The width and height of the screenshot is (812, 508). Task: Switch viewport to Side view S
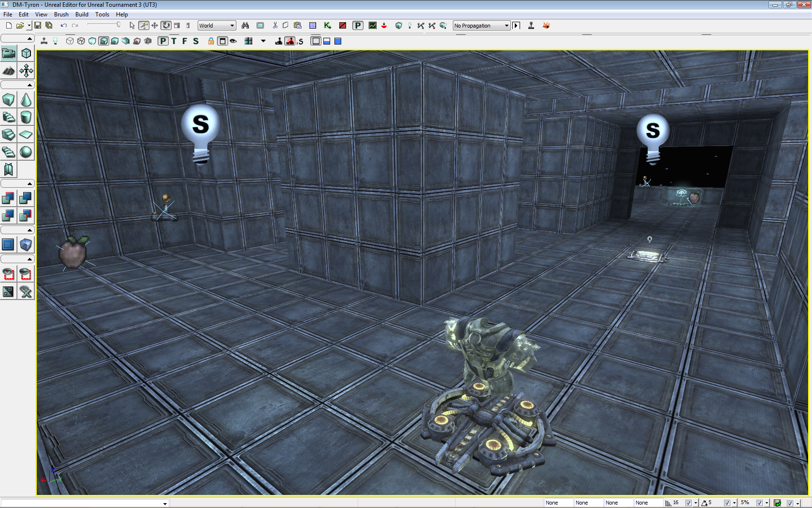(196, 41)
